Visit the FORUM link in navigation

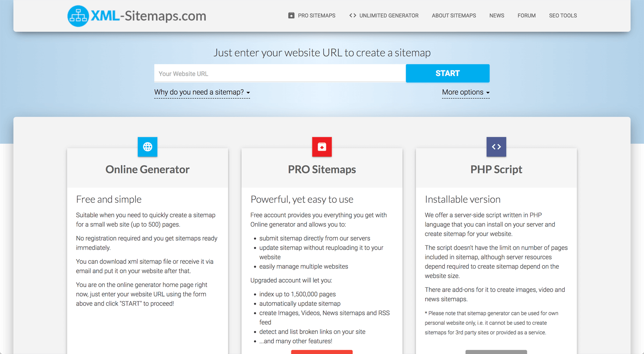point(526,15)
